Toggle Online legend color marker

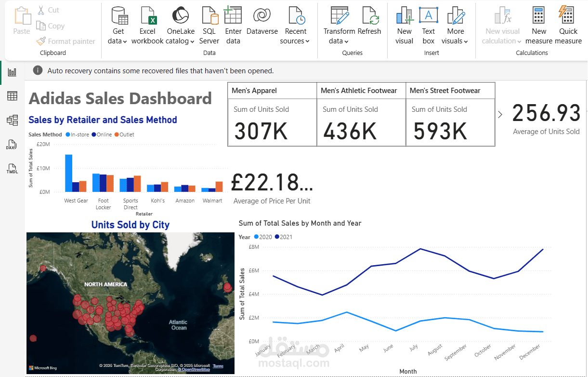(94, 135)
